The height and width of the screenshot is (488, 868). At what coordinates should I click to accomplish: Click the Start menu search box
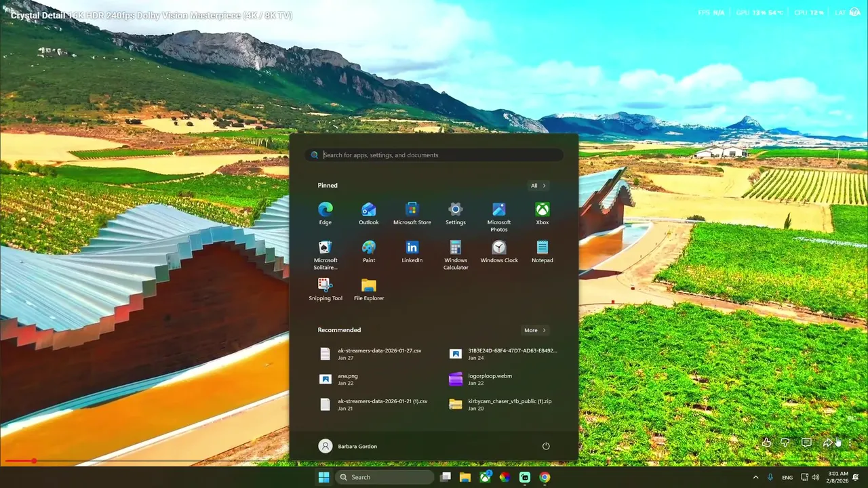434,155
